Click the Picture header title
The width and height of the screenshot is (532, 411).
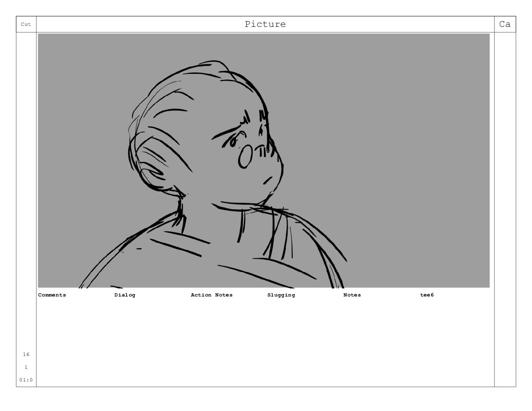point(265,24)
